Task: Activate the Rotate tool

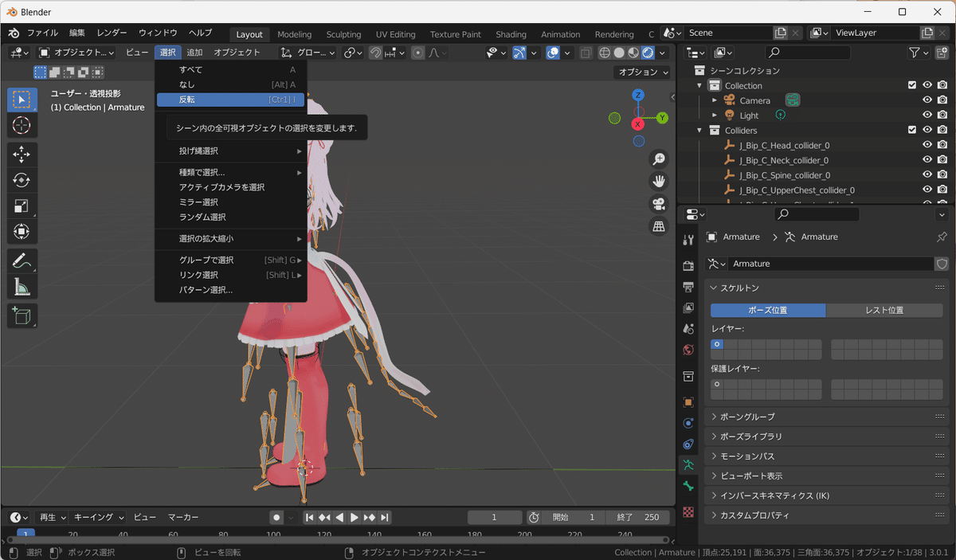Action: point(22,181)
